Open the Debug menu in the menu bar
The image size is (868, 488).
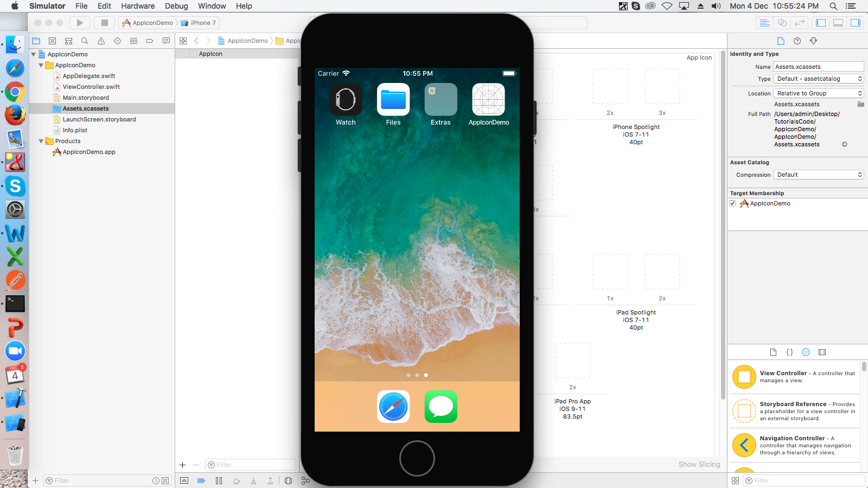[x=176, y=6]
